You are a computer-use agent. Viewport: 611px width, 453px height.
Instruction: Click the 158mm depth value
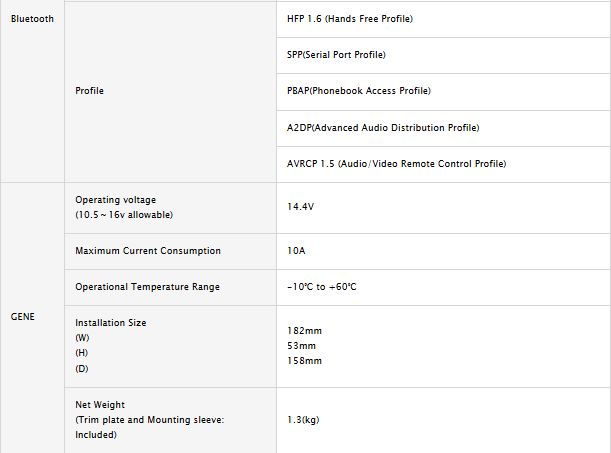(304, 360)
